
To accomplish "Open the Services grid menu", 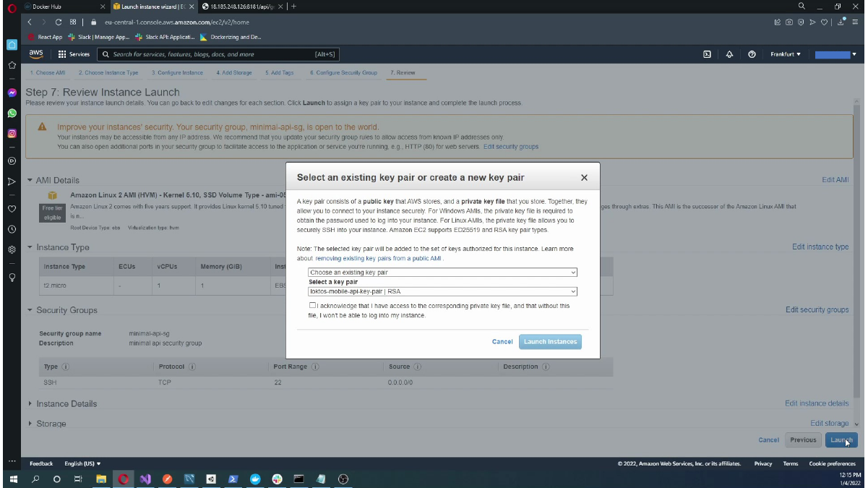I will (x=74, y=54).
